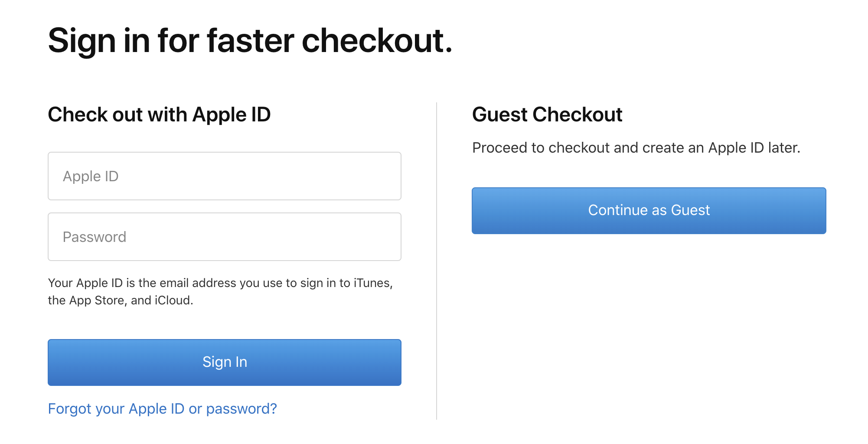Click "Your Apple ID" starting the helper text
868x444 pixels.
point(85,283)
